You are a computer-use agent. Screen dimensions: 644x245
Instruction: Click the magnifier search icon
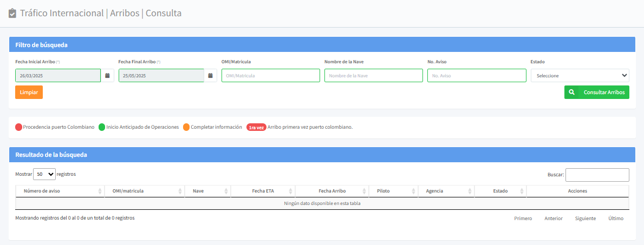571,92
